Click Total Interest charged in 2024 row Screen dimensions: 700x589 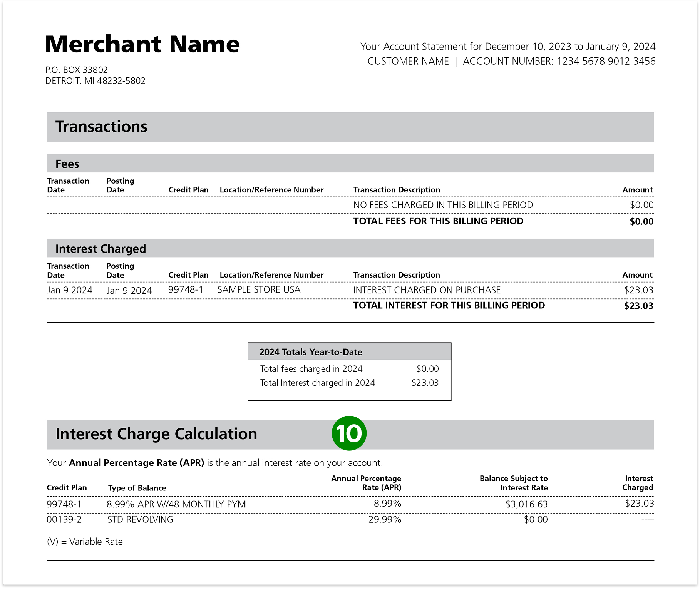pyautogui.click(x=350, y=383)
